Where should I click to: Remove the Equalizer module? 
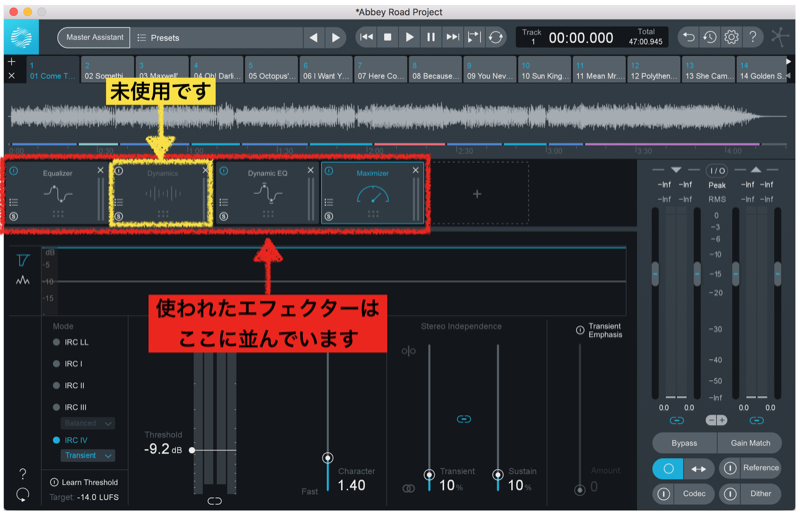[x=101, y=170]
